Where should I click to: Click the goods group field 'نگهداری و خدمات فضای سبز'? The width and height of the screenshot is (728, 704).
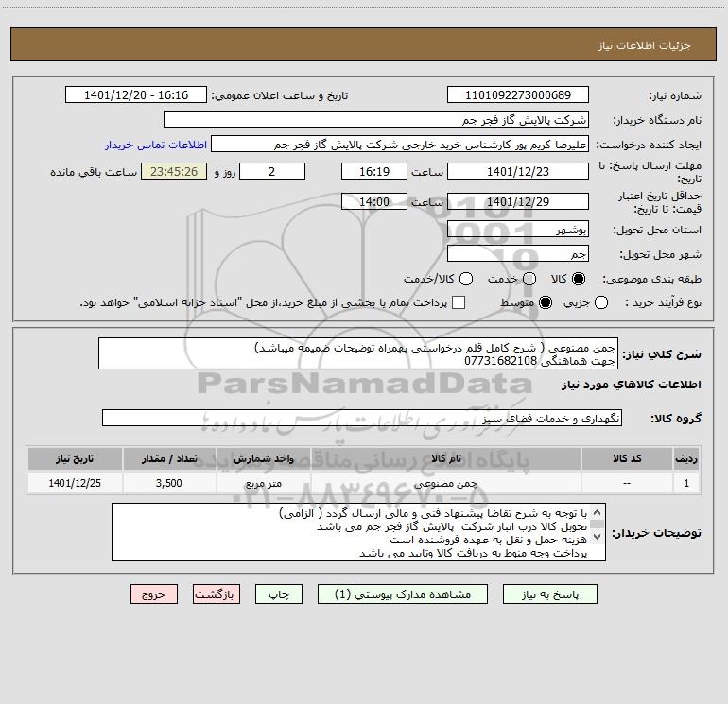coord(362,418)
